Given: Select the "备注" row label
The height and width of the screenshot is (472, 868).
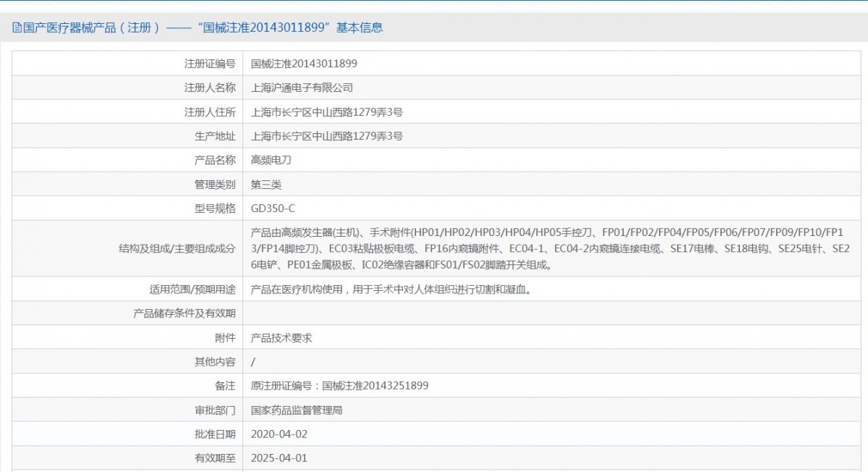Looking at the screenshot, I should 226,386.
